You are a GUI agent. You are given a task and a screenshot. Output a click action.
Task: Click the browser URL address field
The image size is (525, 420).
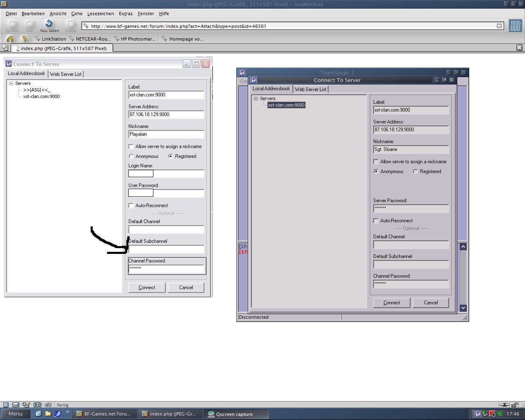[x=288, y=26]
